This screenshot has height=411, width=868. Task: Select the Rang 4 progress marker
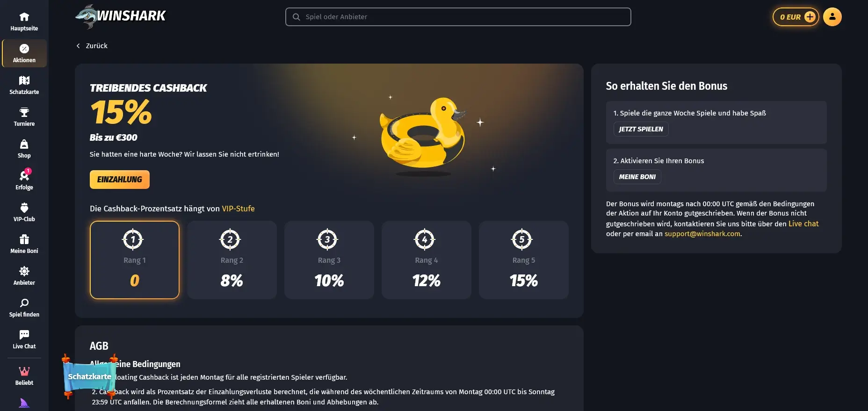pyautogui.click(x=425, y=239)
